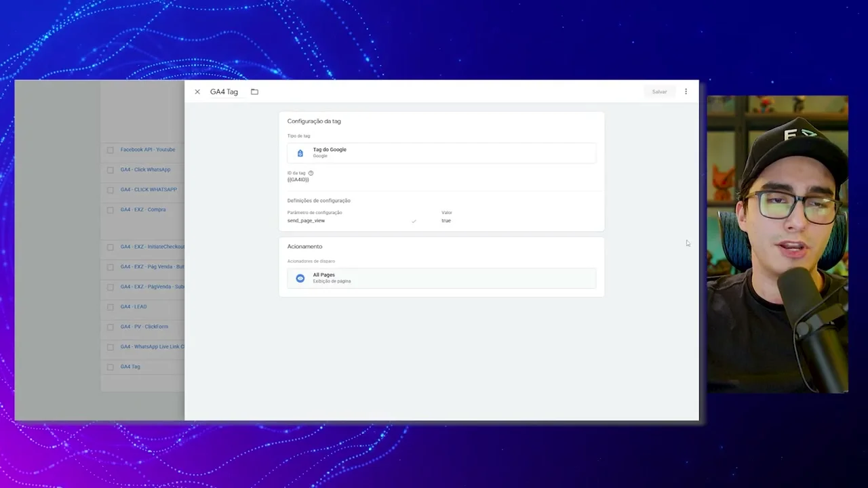Click the Salvar button
Screen dimensions: 868x488
[659, 91]
